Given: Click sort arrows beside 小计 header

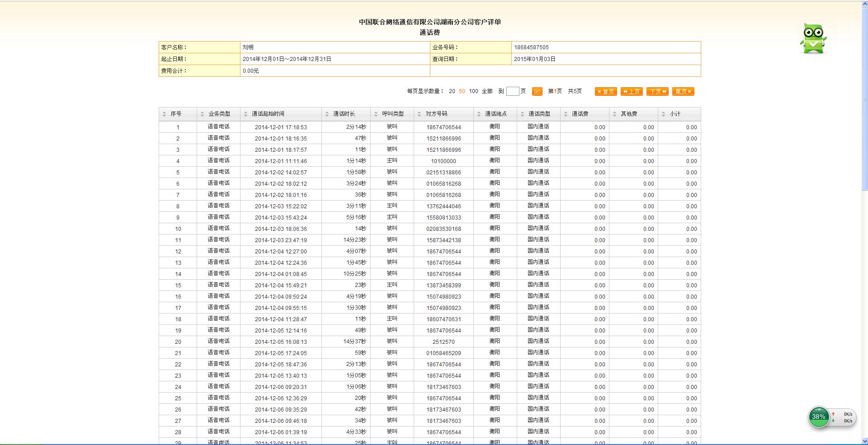Looking at the screenshot, I should 663,114.
